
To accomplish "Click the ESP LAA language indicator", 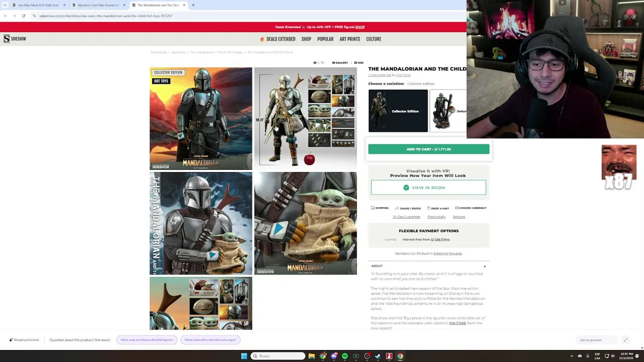I will click(x=597, y=356).
